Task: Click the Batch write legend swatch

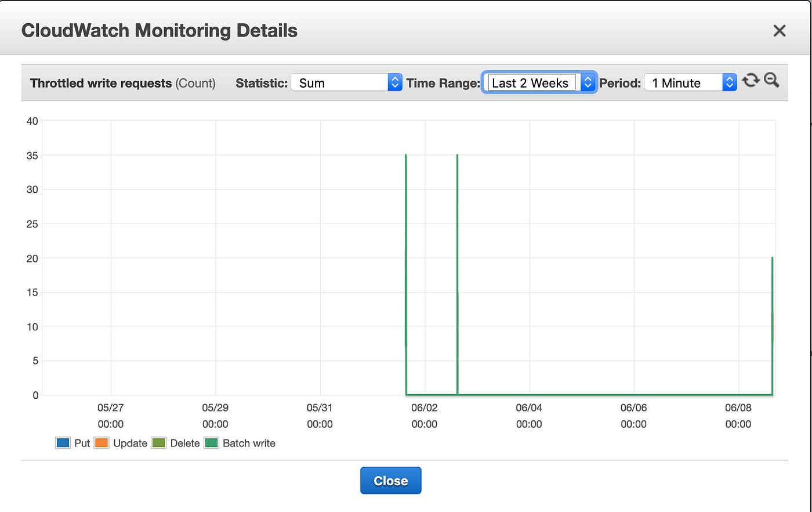Action: click(212, 443)
